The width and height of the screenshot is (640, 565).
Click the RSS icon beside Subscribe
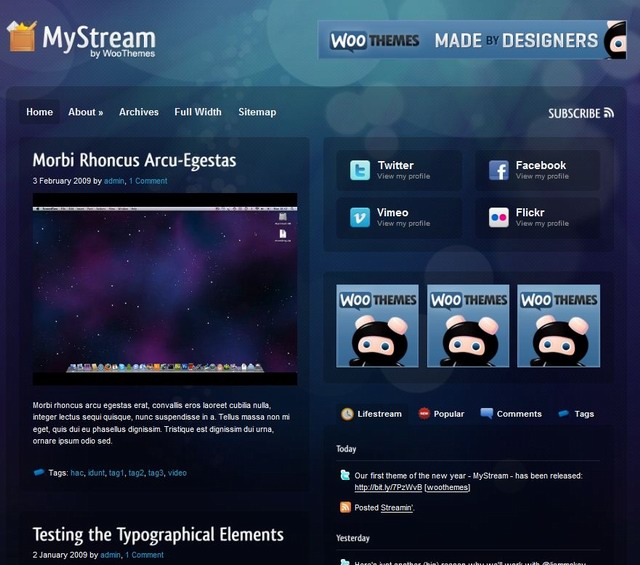pyautogui.click(x=609, y=113)
